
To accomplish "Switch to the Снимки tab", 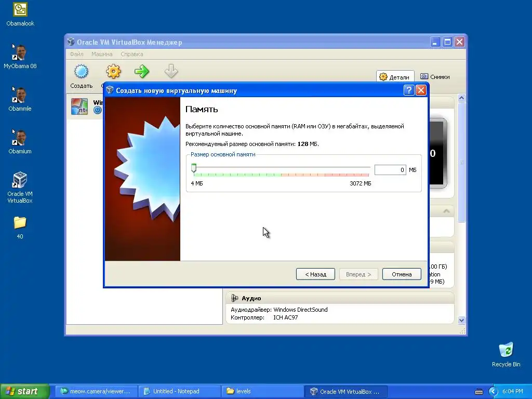I will click(435, 77).
